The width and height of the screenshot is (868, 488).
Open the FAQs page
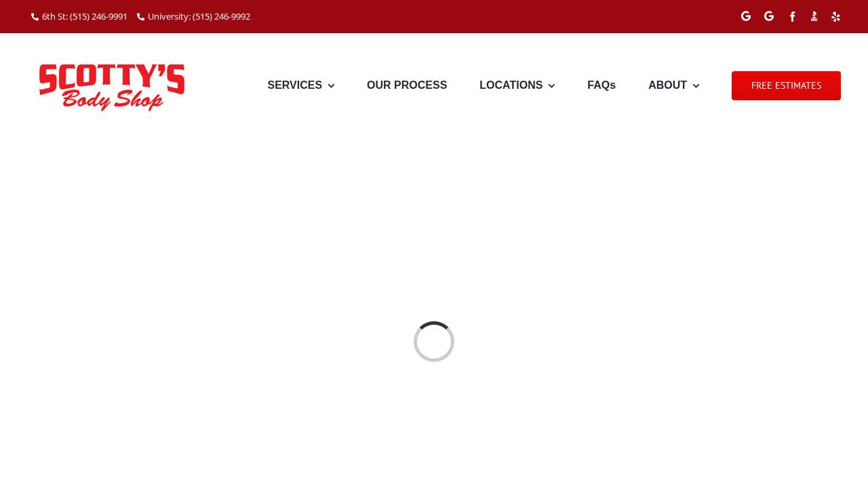click(601, 85)
